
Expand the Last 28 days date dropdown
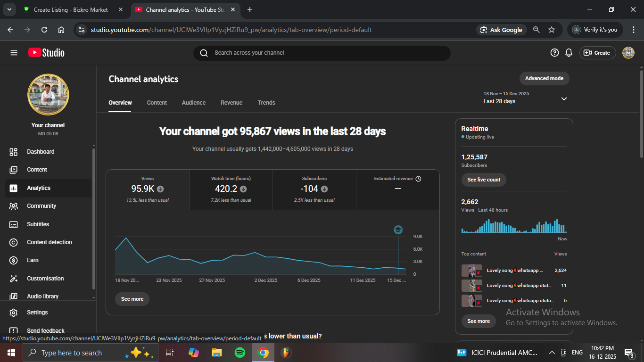pos(564,99)
